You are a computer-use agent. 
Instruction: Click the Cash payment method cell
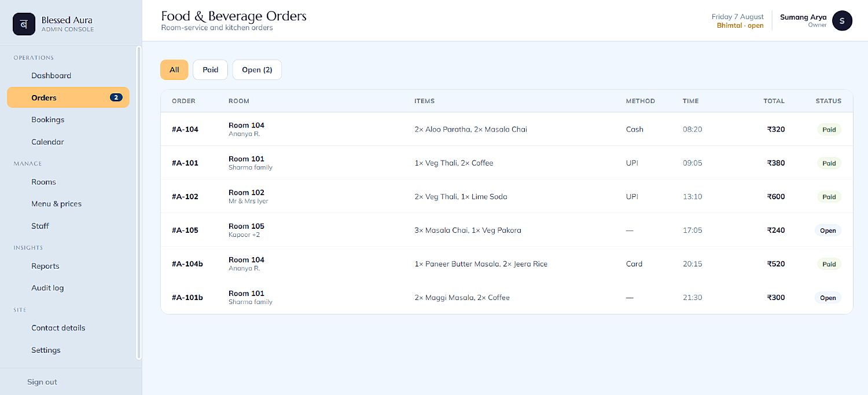(x=635, y=130)
